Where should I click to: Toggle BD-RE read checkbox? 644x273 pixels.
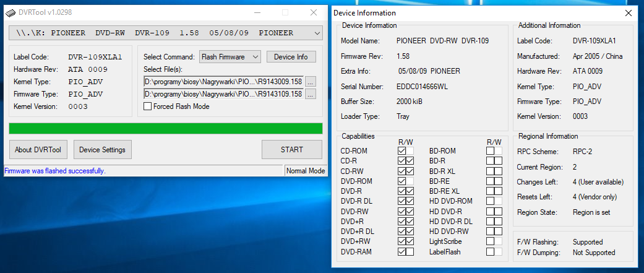(x=490, y=181)
